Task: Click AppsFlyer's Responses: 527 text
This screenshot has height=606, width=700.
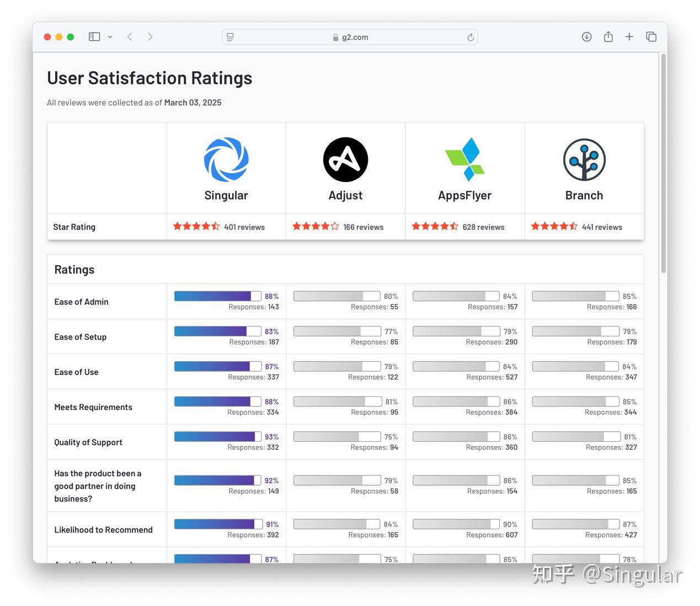Action: tap(492, 377)
